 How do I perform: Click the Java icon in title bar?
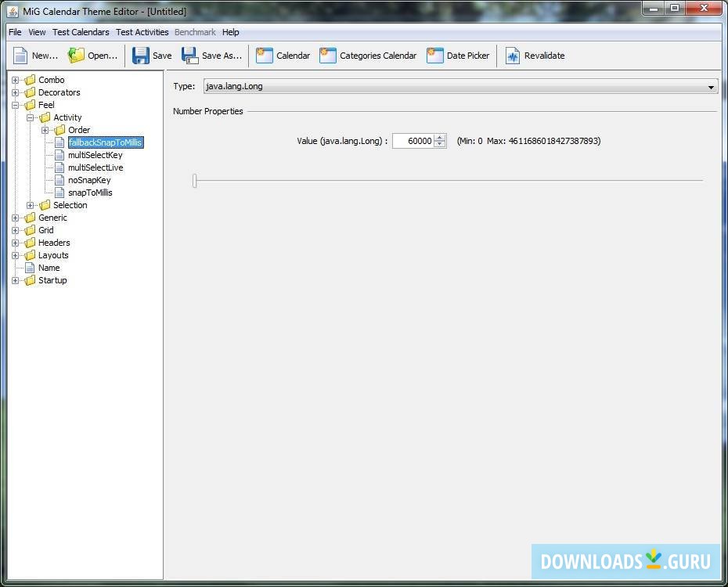(13, 12)
